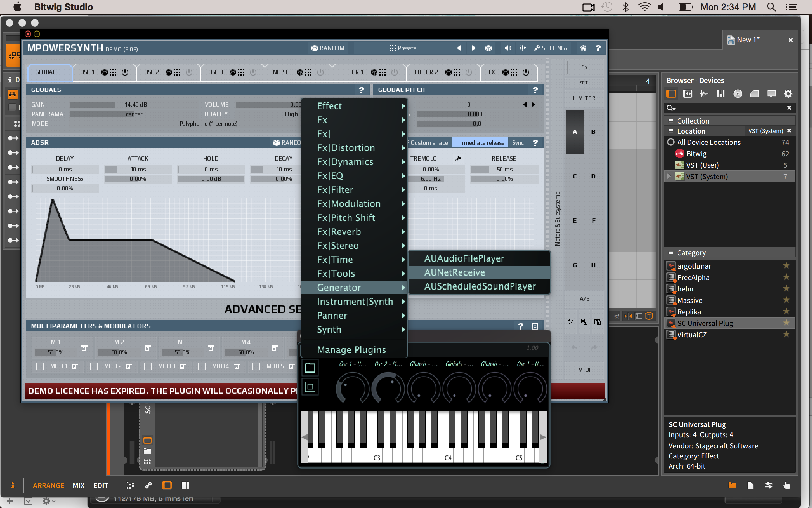Viewport: 812px width, 508px height.
Task: Click the browser search field
Action: coord(730,108)
